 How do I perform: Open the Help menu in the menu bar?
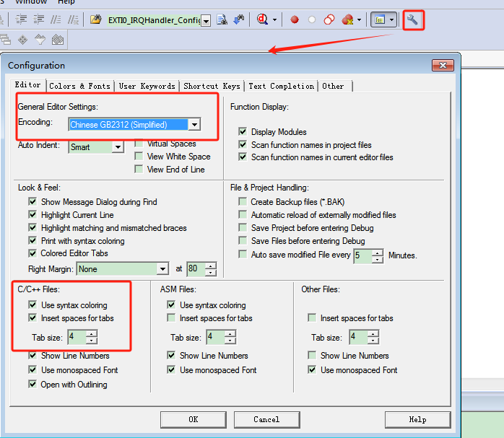pyautogui.click(x=66, y=3)
